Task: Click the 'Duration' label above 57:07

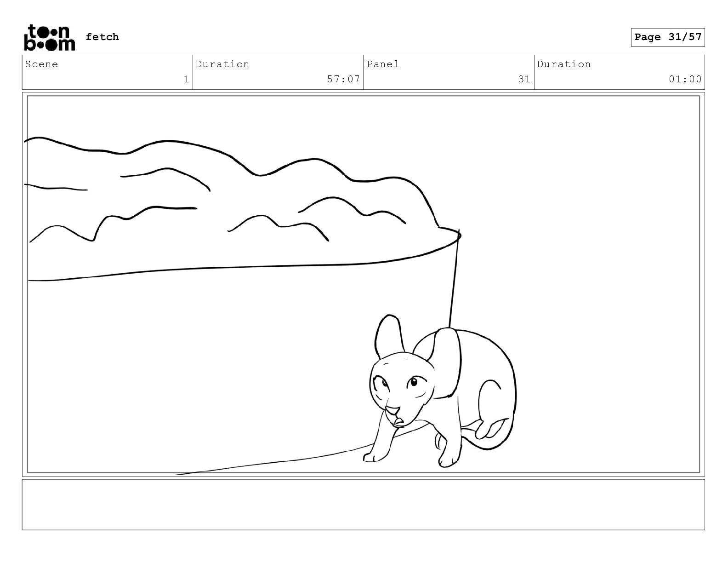Action: pos(222,64)
